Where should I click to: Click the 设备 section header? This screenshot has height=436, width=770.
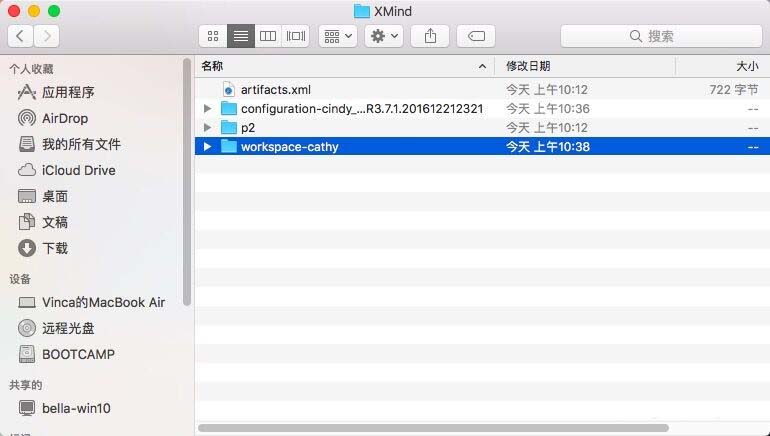(20, 279)
